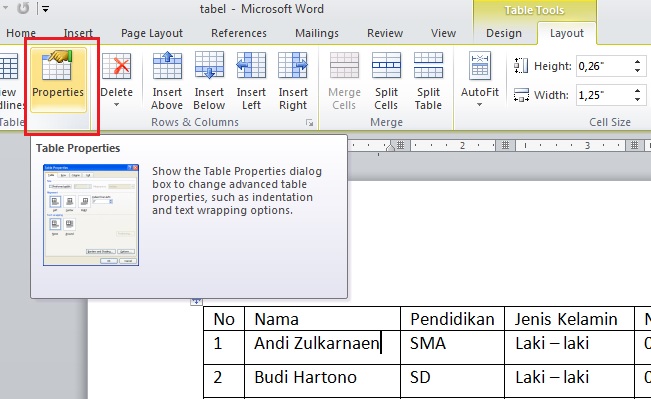Image resolution: width=651 pixels, height=399 pixels.
Task: Open the AutoFit menu
Action: (480, 80)
